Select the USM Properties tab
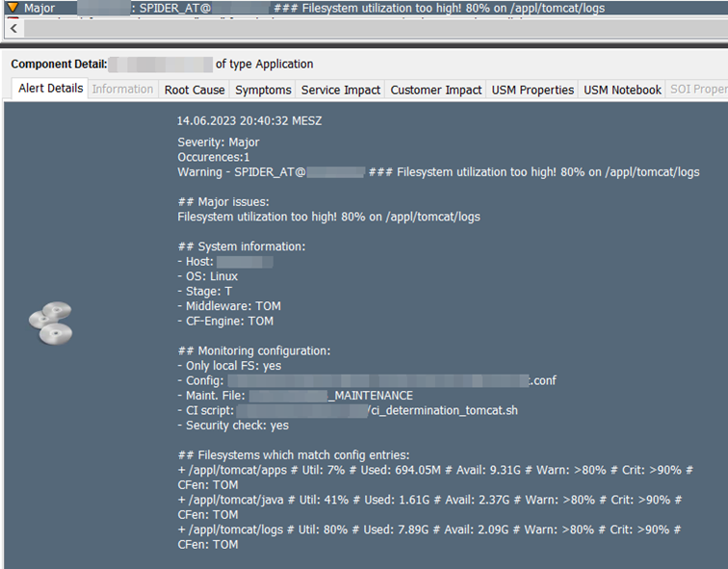This screenshot has width=728, height=569. [x=533, y=90]
